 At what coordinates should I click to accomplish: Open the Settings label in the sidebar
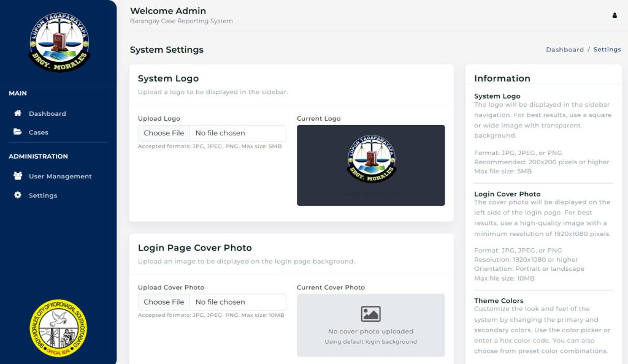(x=43, y=195)
